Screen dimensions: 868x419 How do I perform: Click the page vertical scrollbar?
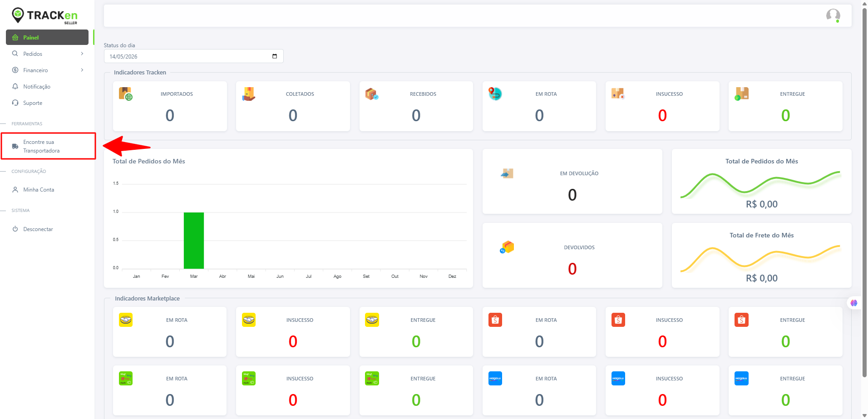tap(864, 191)
